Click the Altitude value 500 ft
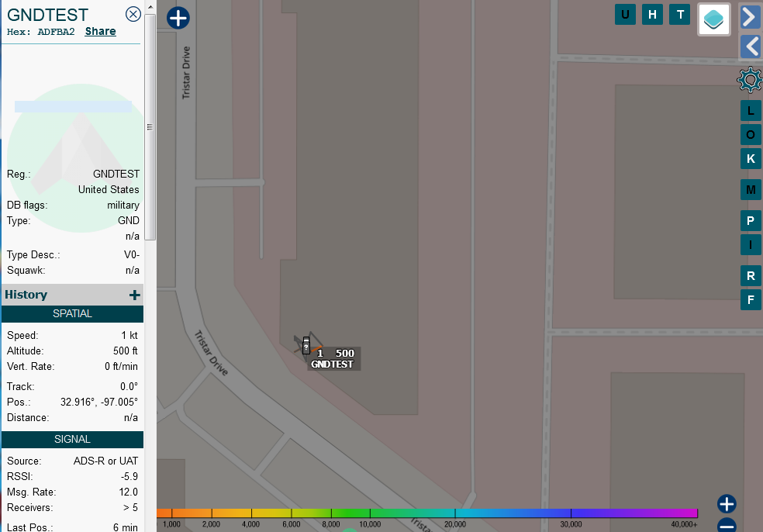Image resolution: width=763 pixels, height=532 pixels. click(126, 351)
